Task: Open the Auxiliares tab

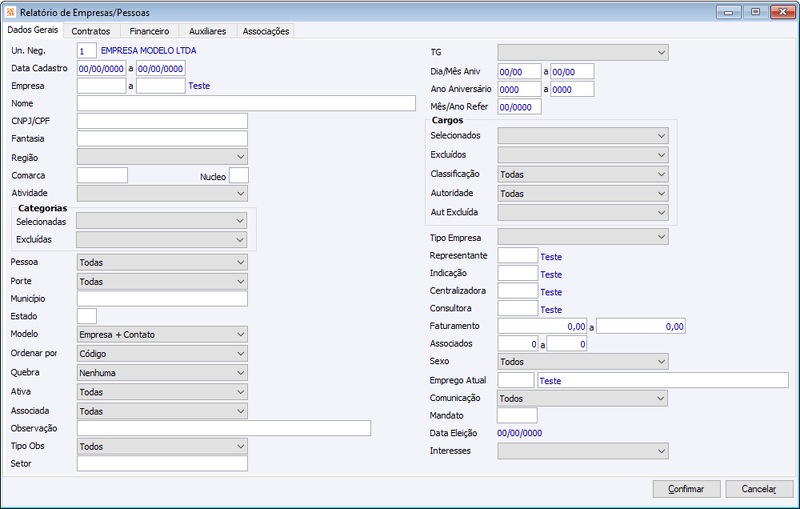Action: click(x=207, y=31)
